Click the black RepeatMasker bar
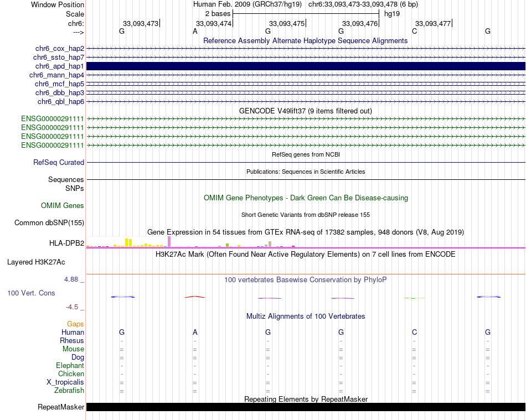Viewport: 526px width, 420px height. pos(306,407)
